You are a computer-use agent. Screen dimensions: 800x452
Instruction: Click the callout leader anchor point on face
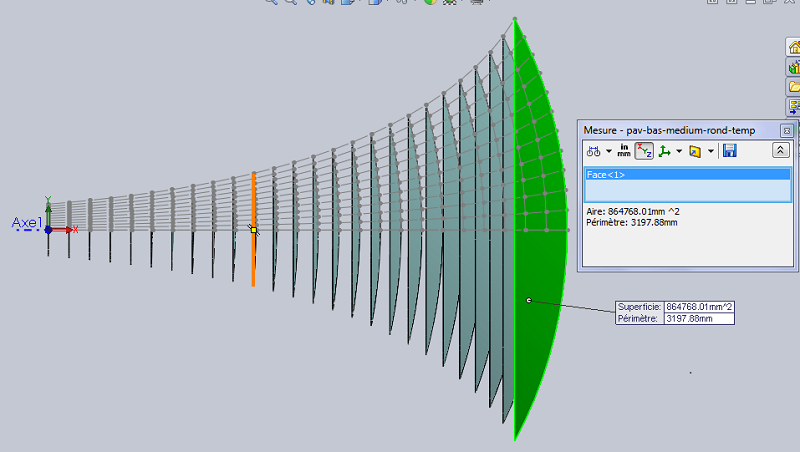[529, 300]
